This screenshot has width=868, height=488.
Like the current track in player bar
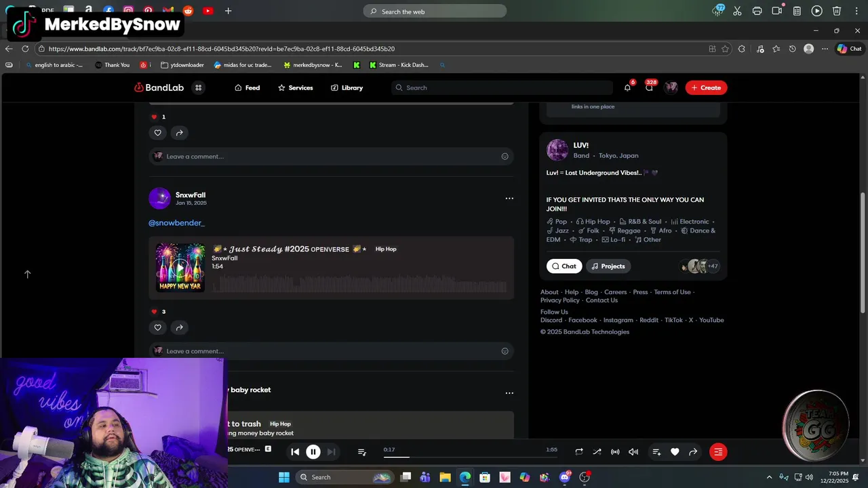(675, 452)
